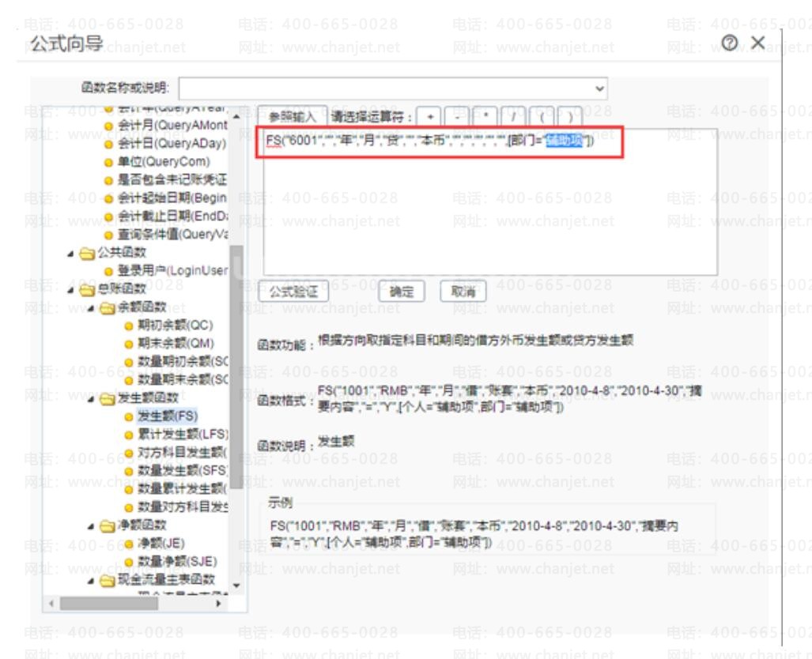812x659 pixels.
Task: Collapse the 现金流量主表函数 folder
Action: 91,580
